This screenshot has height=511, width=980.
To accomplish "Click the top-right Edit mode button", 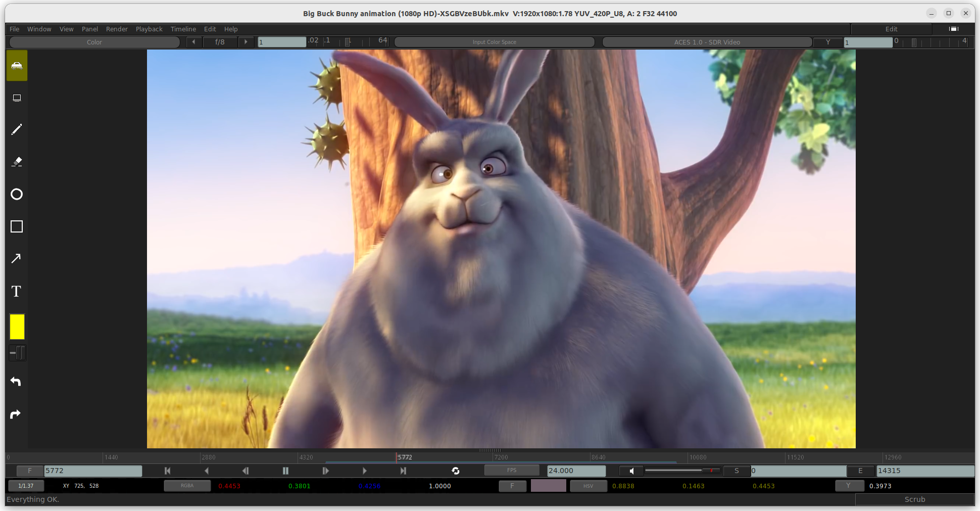I will point(891,29).
